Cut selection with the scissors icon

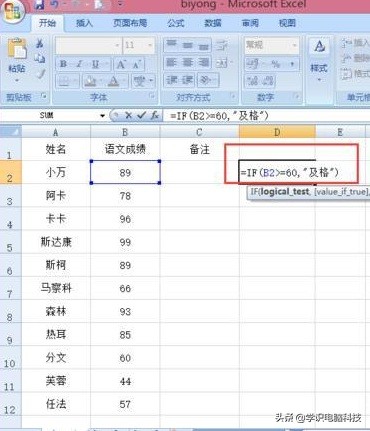click(x=40, y=43)
